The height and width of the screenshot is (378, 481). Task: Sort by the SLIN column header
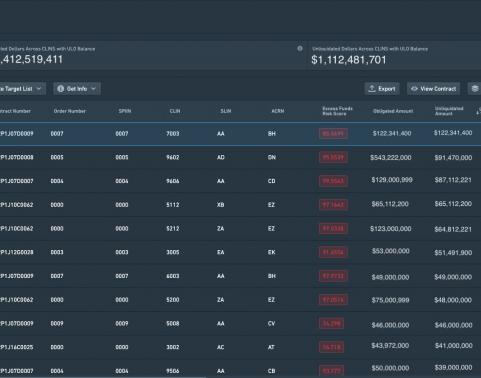coord(226,111)
